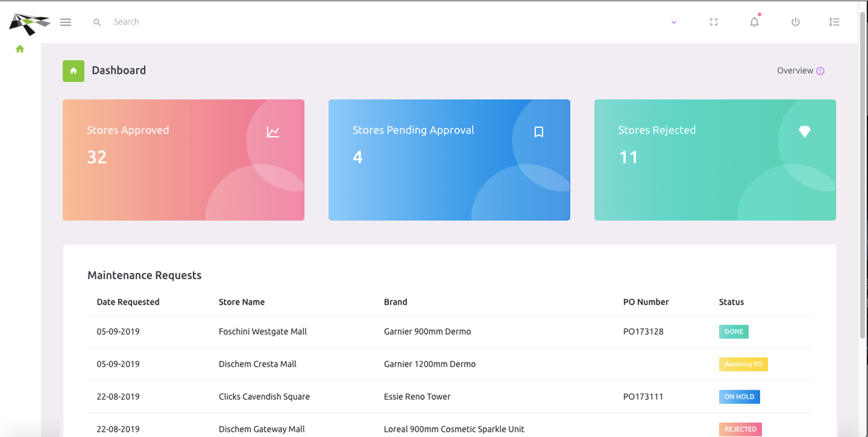Viewport: 868px width, 437px height.
Task: Open the Stores Rejected card
Action: pos(715,160)
